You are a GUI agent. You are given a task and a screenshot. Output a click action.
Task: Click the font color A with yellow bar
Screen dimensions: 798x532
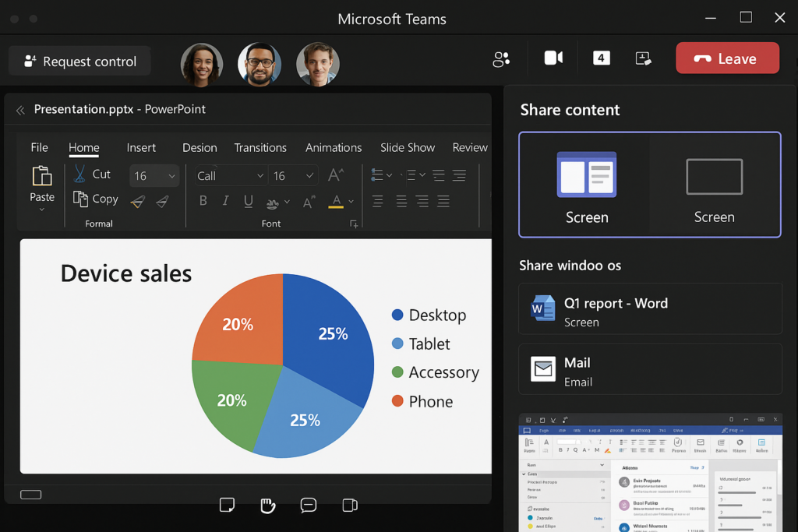click(x=336, y=202)
